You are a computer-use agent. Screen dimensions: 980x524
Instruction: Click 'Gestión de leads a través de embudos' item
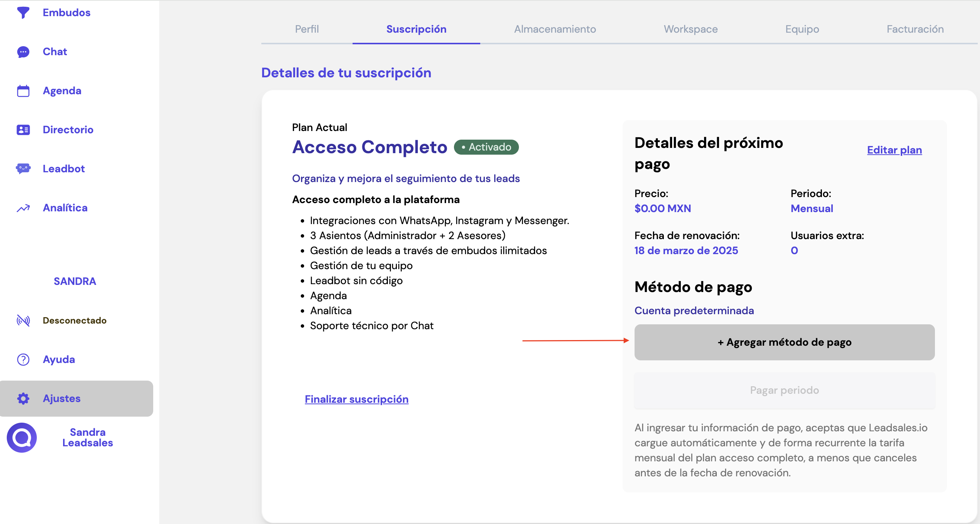[x=428, y=251]
